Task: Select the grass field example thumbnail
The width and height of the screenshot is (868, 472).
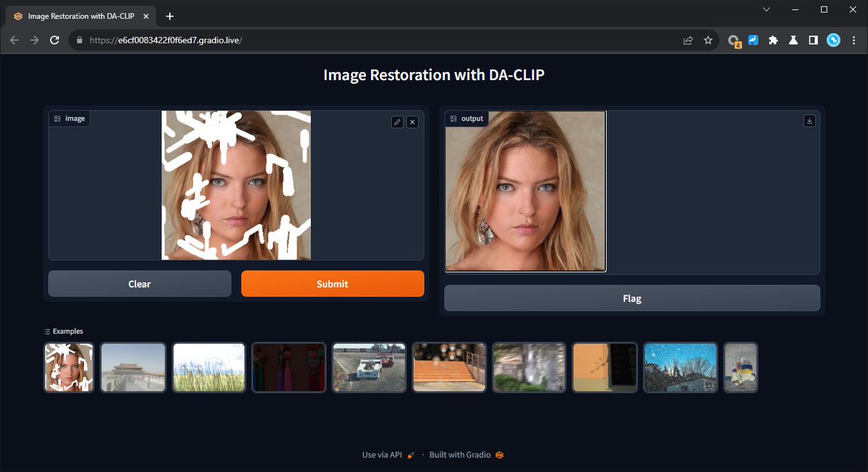Action: coord(209,367)
